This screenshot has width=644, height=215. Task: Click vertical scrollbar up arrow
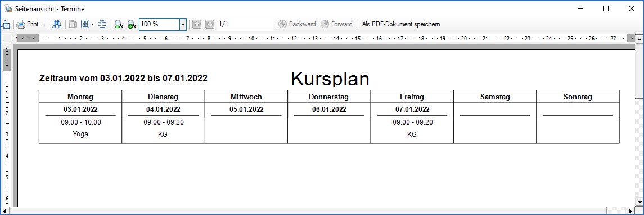point(640,39)
